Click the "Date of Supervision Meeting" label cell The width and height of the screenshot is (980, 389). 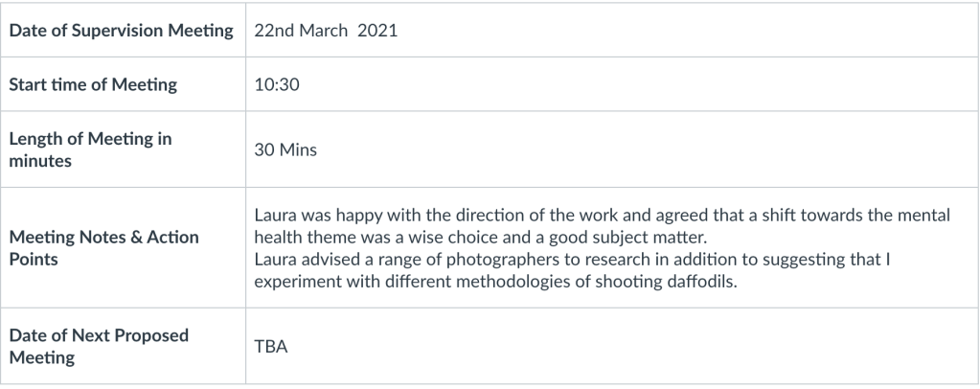coord(121,31)
